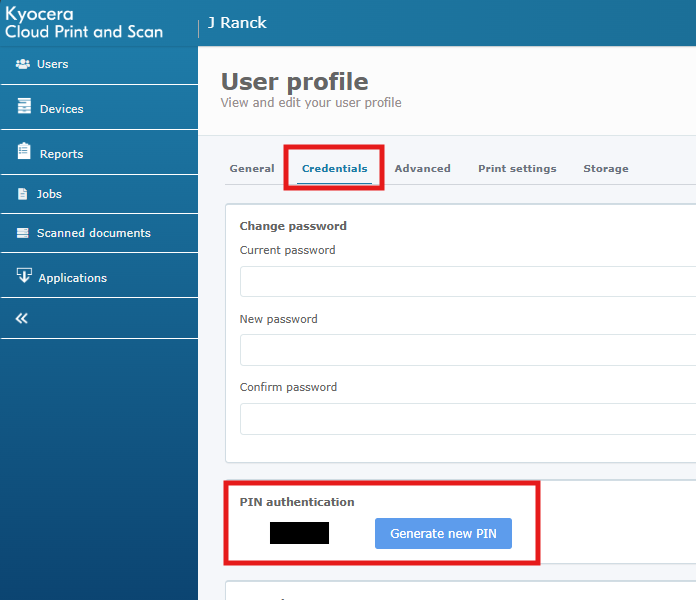The width and height of the screenshot is (696, 600).
Task: Open Devices via its sidebar icon
Action: point(24,108)
